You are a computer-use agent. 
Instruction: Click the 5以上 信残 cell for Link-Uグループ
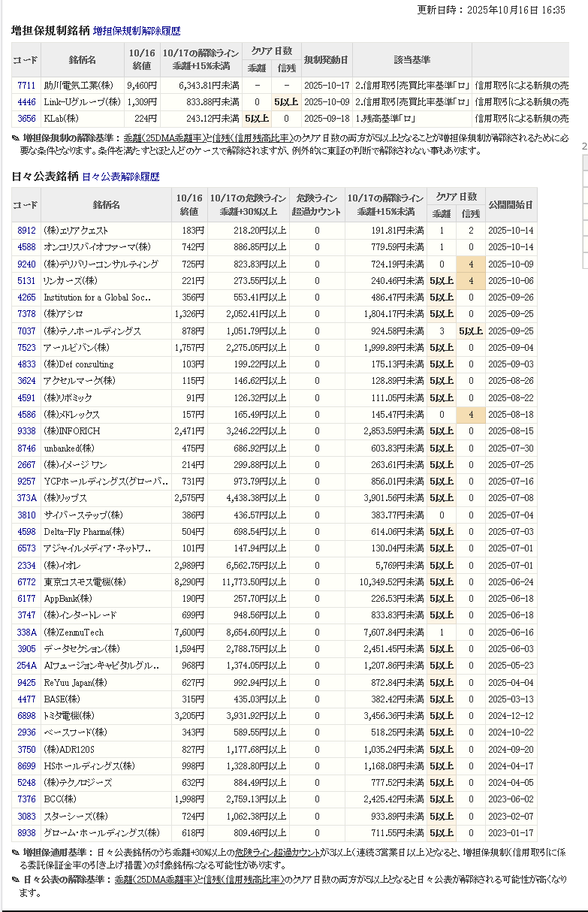(x=286, y=102)
